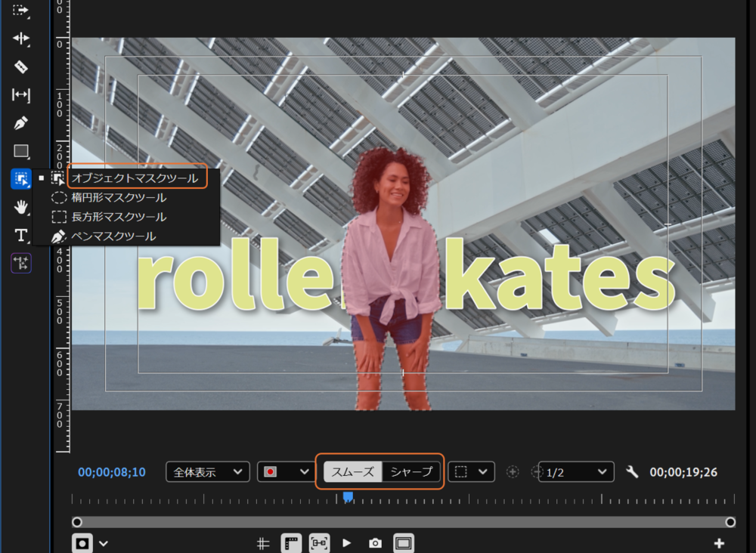This screenshot has width=756, height=553.
Task: Click the 00;00;08;10 playhead timecode
Action: 112,472
